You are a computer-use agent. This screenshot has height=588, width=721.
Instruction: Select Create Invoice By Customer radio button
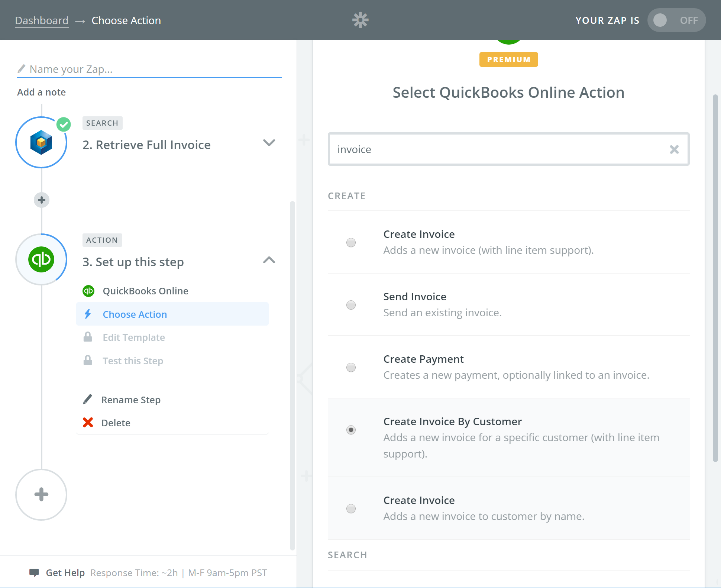pos(351,430)
